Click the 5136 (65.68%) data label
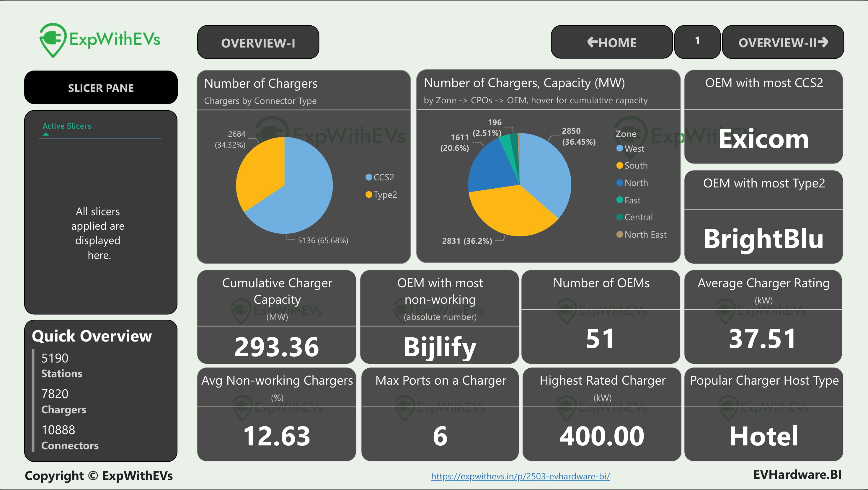This screenshot has height=490, width=868. pos(323,240)
